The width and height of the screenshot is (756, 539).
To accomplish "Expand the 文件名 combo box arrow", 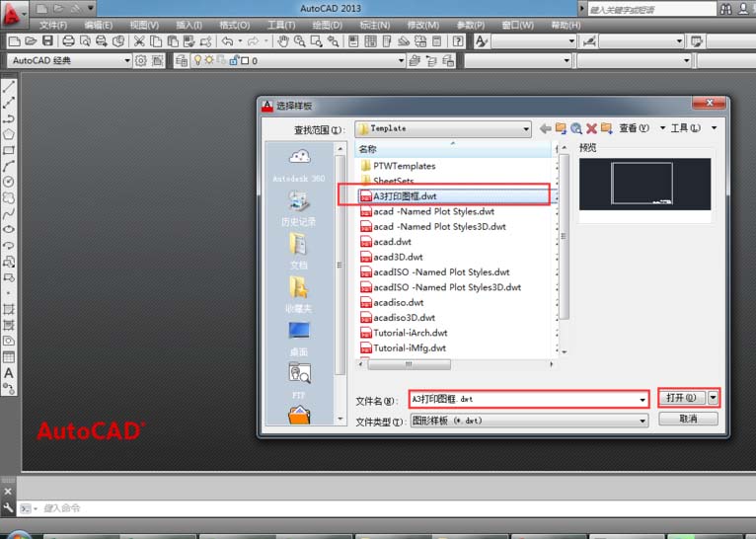I will [643, 400].
